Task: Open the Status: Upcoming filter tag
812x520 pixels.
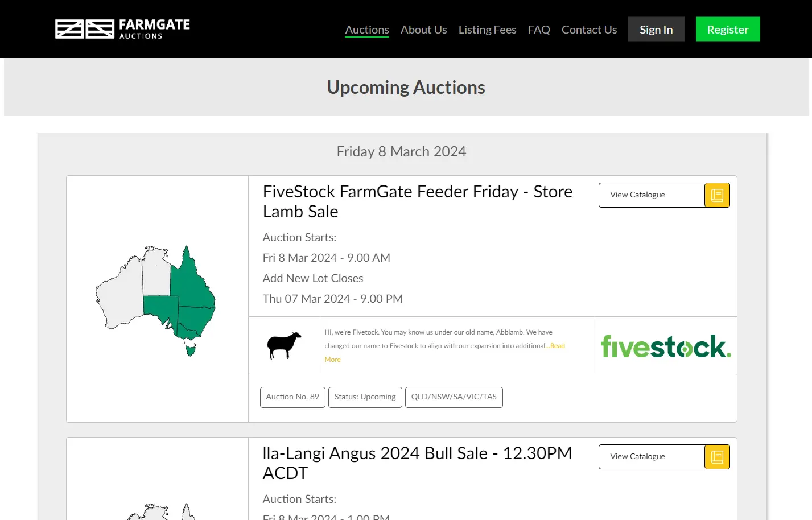Action: coord(365,397)
